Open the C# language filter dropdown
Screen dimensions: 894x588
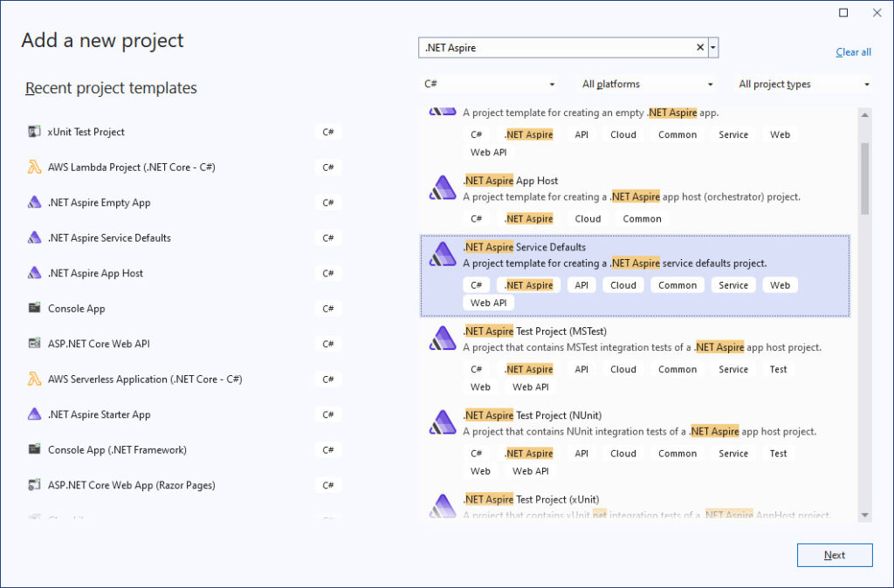pos(489,85)
